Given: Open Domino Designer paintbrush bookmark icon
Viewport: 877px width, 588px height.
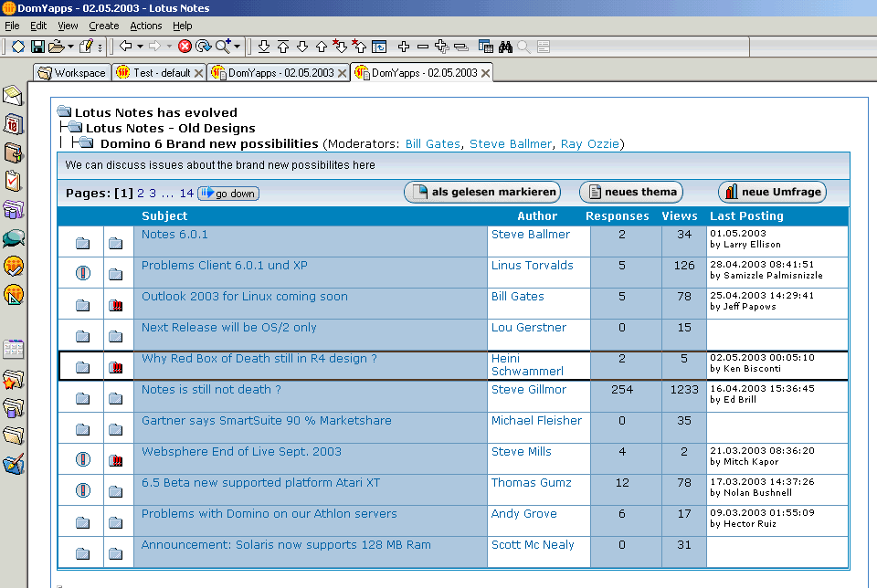Looking at the screenshot, I should point(14,464).
